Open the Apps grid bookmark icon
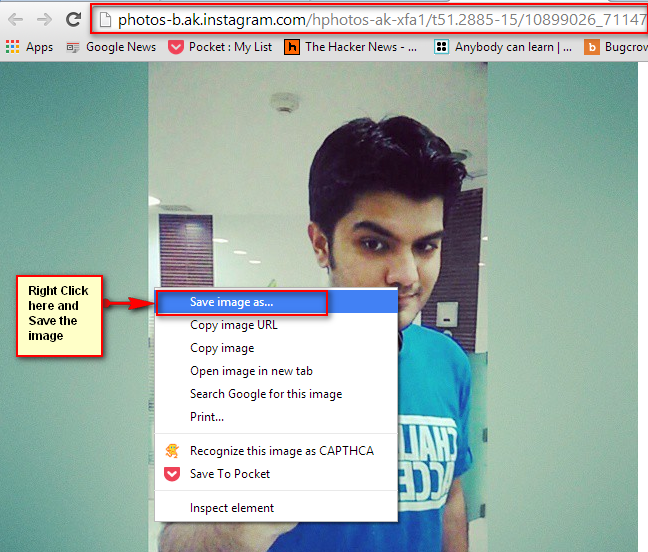 click(x=12, y=47)
